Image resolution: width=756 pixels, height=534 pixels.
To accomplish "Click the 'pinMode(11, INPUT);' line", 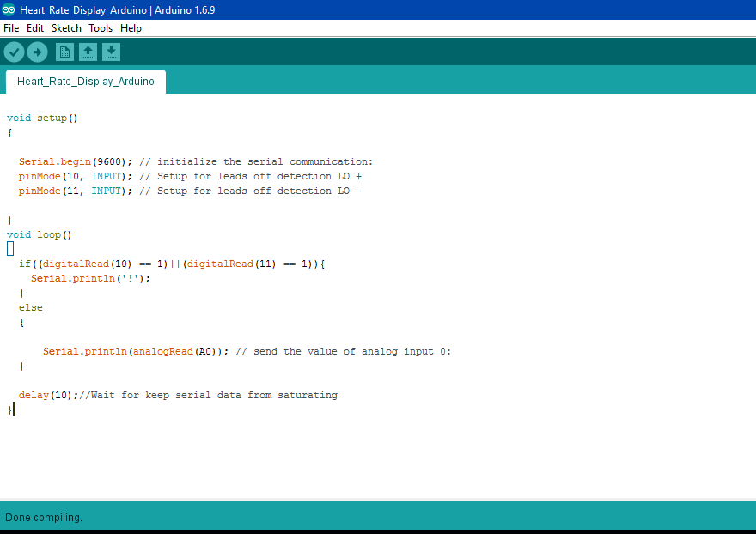I will 76,191.
